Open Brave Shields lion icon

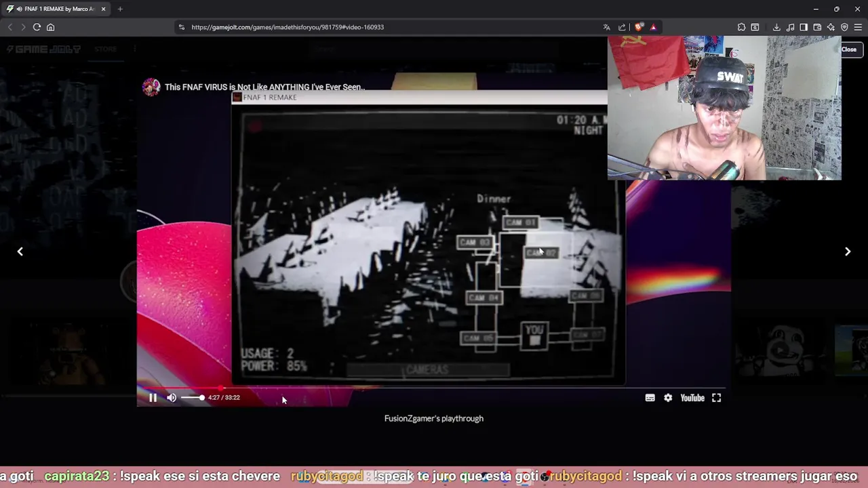(x=638, y=27)
